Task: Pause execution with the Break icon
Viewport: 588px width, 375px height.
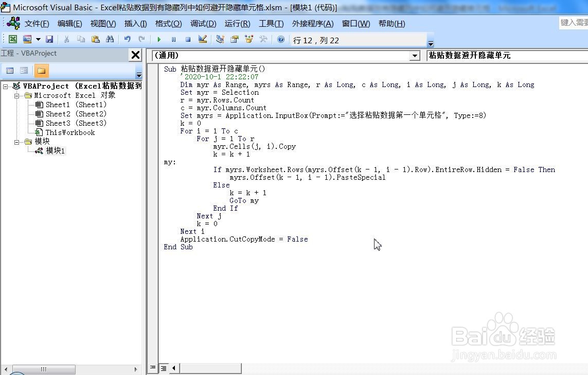Action: pos(174,39)
